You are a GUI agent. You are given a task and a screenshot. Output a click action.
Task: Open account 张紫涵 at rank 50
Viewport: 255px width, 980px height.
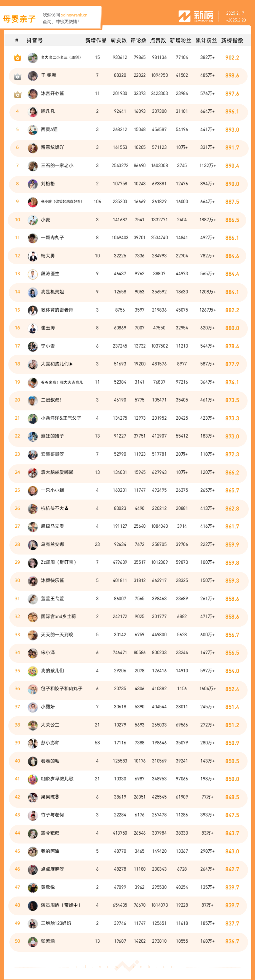[x=48, y=941]
